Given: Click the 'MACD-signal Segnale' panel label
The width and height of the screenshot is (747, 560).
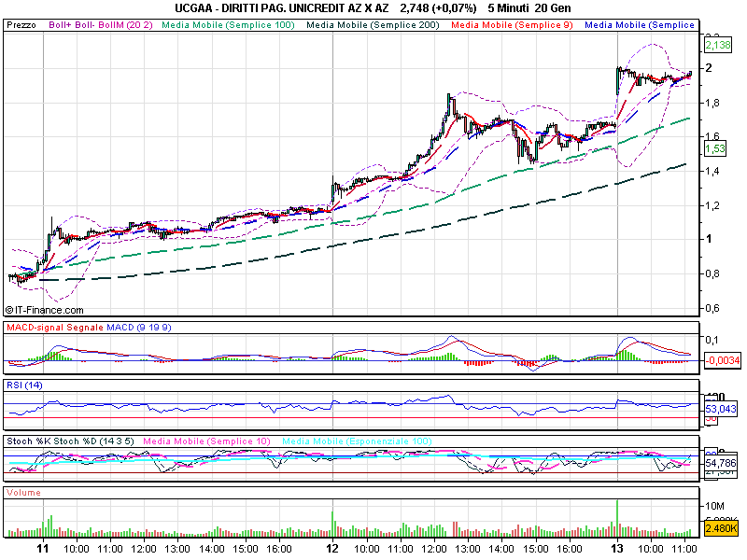Looking at the screenshot, I should (55, 328).
